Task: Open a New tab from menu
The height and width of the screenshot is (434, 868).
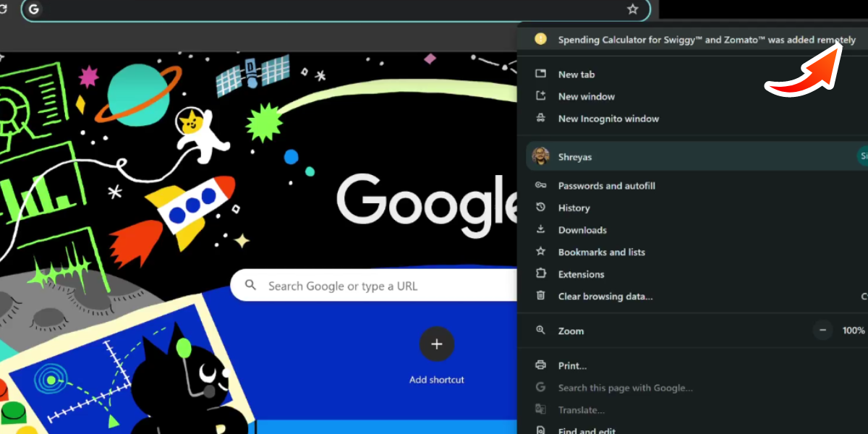Action: 576,75
